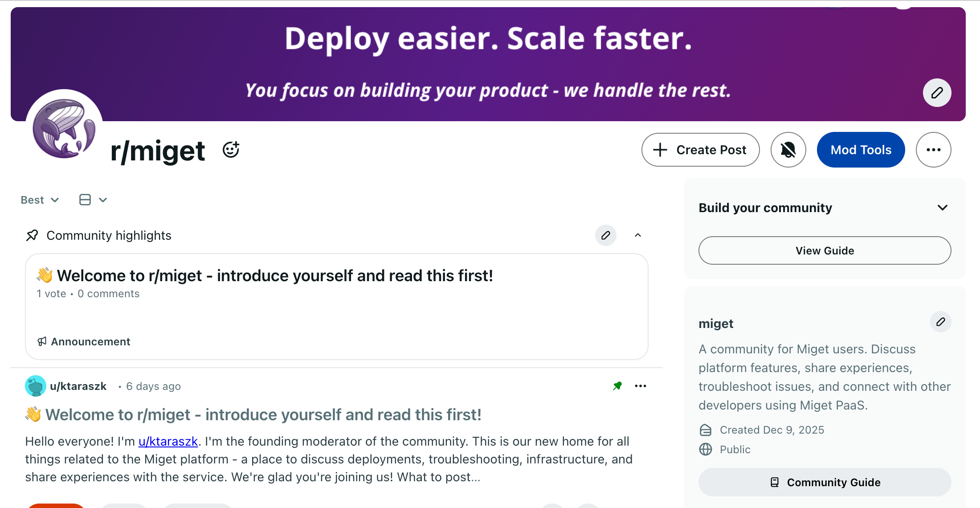Toggle the muted notification bell
Viewport: 980px width, 508px height.
click(x=788, y=150)
